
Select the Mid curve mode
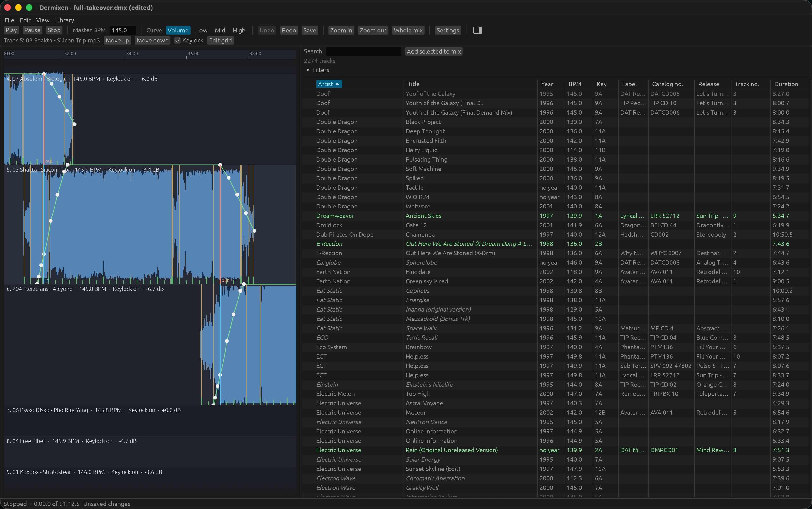click(x=220, y=30)
